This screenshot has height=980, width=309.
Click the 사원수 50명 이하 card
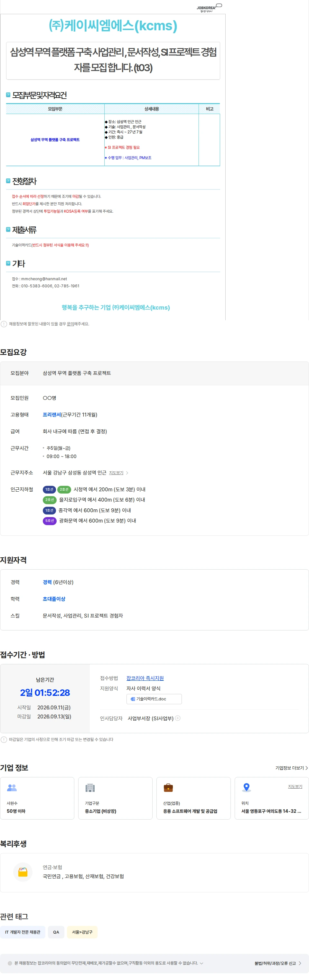pos(37,798)
